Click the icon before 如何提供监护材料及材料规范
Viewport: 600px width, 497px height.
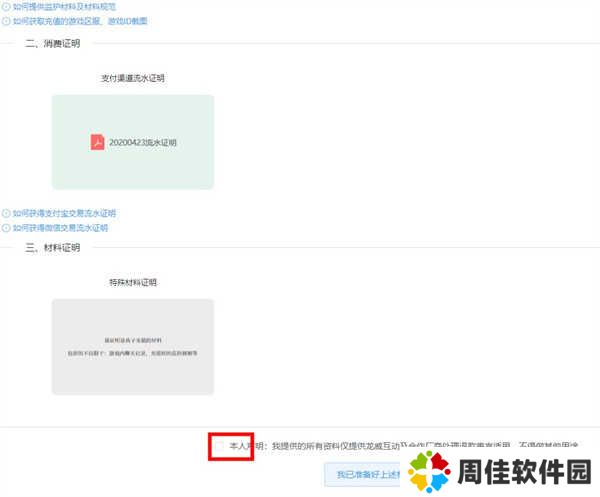click(6, 6)
